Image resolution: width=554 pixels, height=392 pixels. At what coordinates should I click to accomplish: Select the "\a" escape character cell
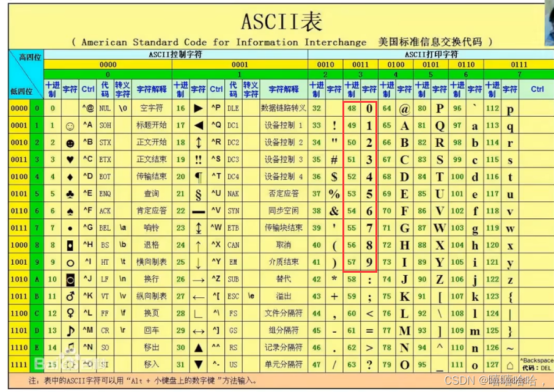[x=122, y=227]
